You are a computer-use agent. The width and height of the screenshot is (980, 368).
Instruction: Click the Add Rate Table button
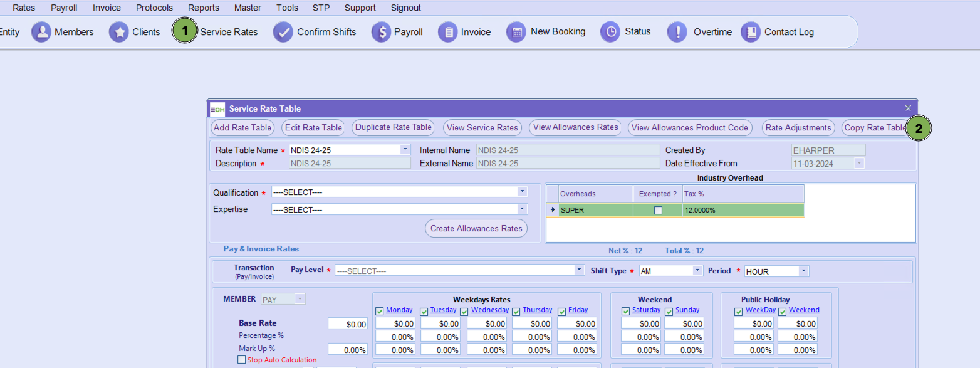(x=242, y=128)
